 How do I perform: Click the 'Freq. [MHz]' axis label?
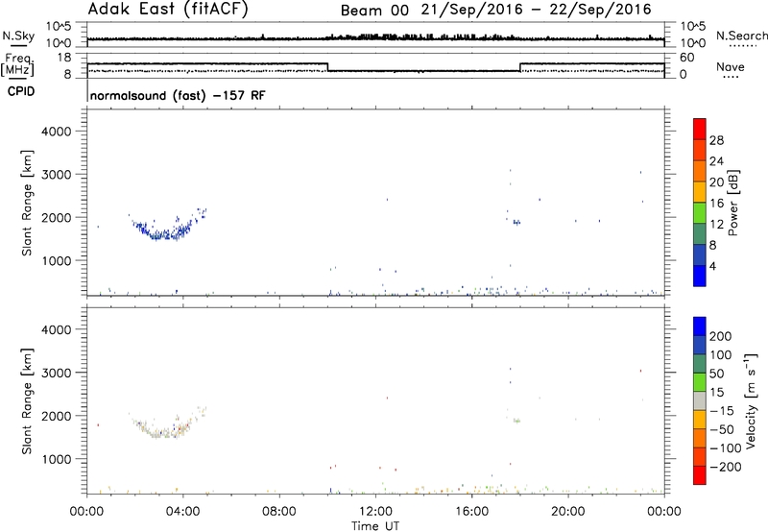point(17,64)
